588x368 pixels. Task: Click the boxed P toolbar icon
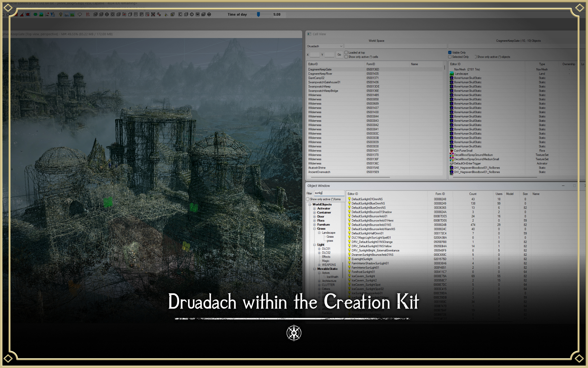point(141,14)
